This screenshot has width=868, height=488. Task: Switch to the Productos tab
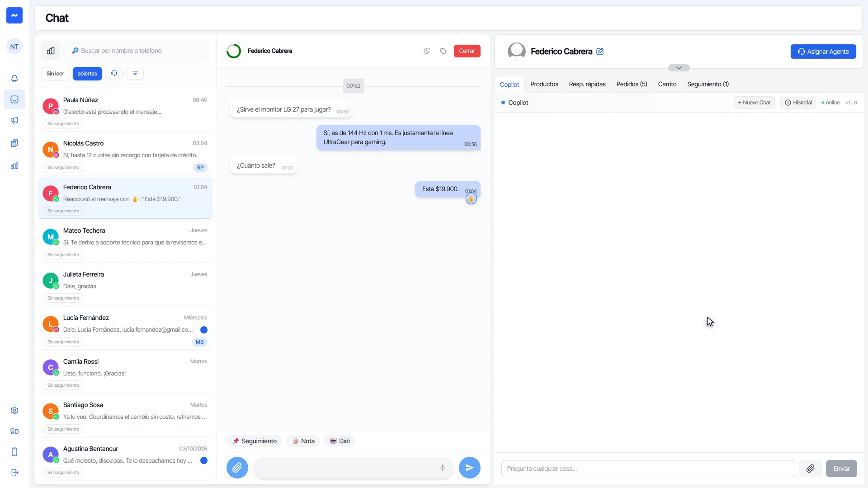coord(544,84)
